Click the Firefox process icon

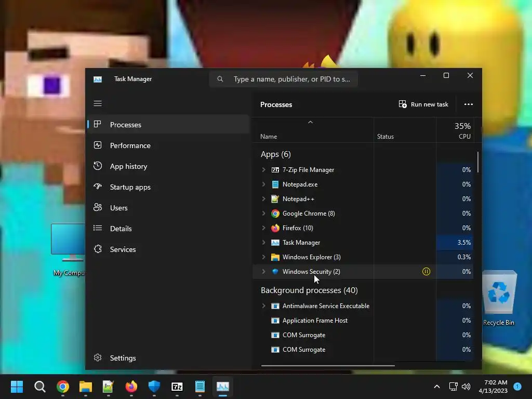coord(275,228)
